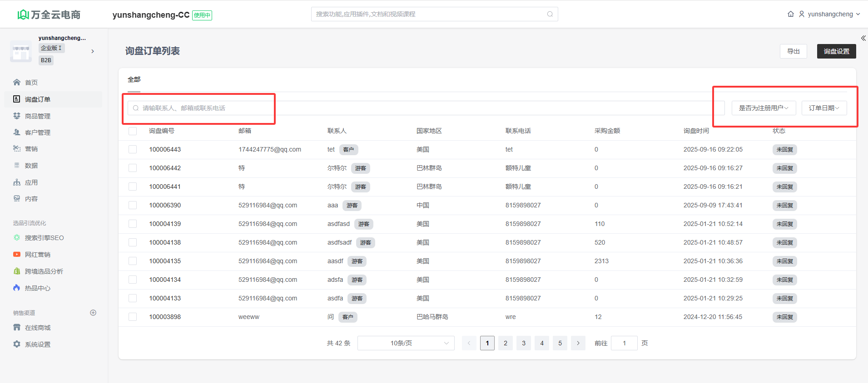The image size is (868, 383).
Task: Go to 客户管理 in sidebar menu
Action: click(x=37, y=133)
